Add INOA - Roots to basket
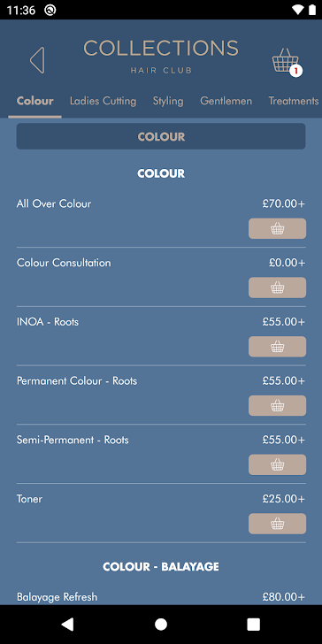The image size is (322, 644). click(x=277, y=347)
